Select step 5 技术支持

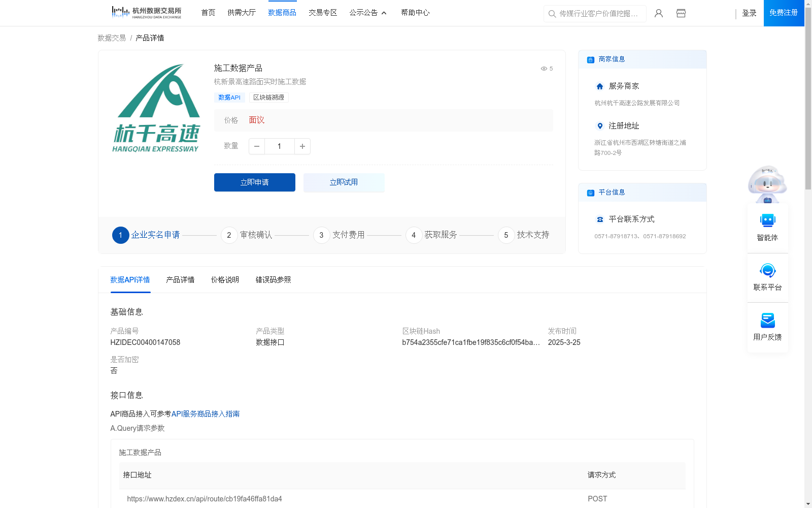click(x=524, y=235)
